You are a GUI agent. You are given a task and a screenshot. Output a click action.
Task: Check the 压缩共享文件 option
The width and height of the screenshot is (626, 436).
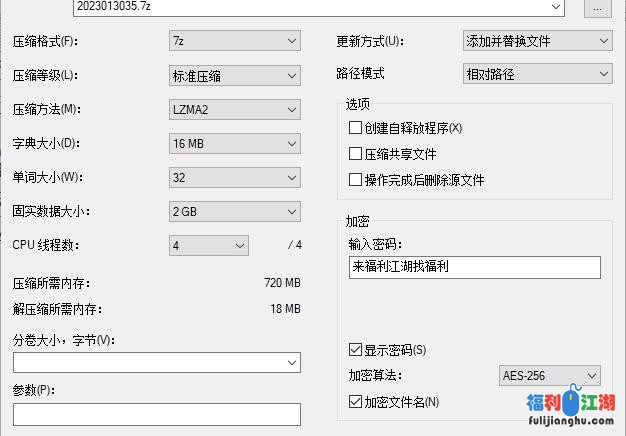355,154
